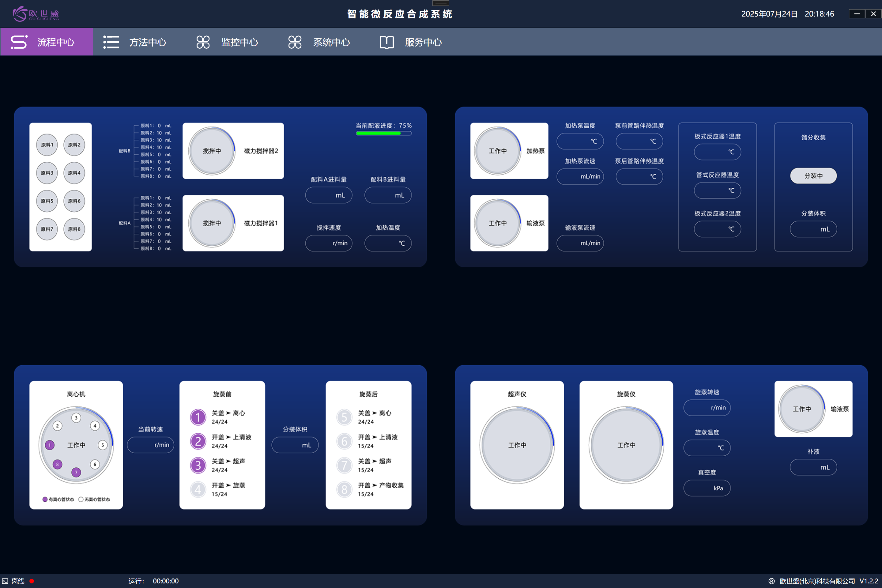The image size is (882, 588).
Task: Select the 原料1 circle button
Action: coord(47,145)
